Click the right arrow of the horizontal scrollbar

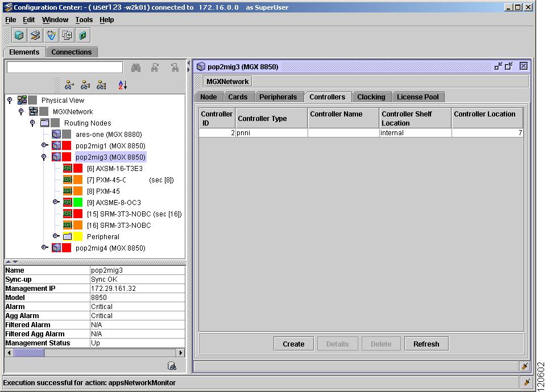point(180,353)
